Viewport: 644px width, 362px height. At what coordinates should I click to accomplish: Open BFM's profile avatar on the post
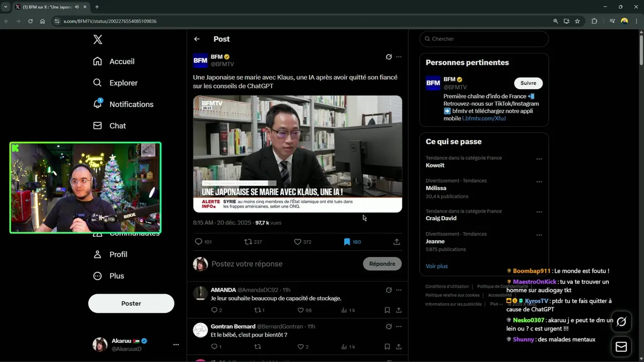point(200,60)
